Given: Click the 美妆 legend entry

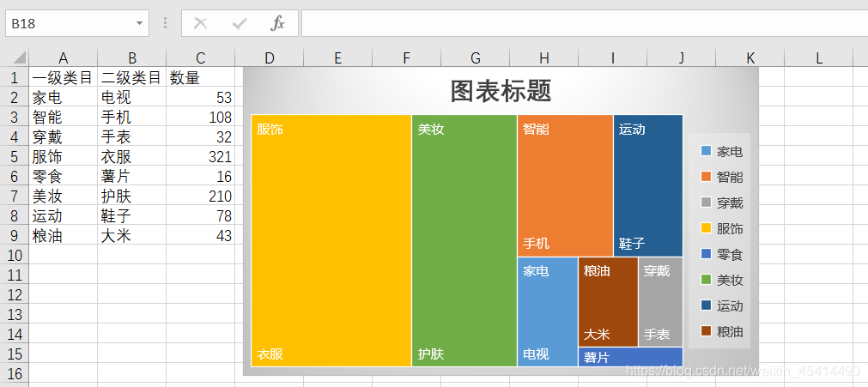Looking at the screenshot, I should pyautogui.click(x=722, y=280).
